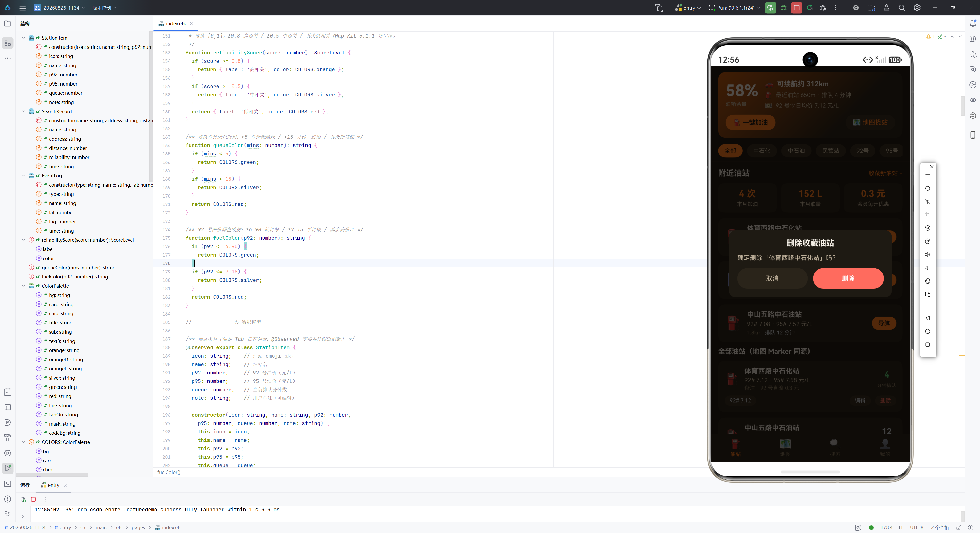
Task: Take an emulator screenshot with crop icon
Action: pyautogui.click(x=927, y=215)
